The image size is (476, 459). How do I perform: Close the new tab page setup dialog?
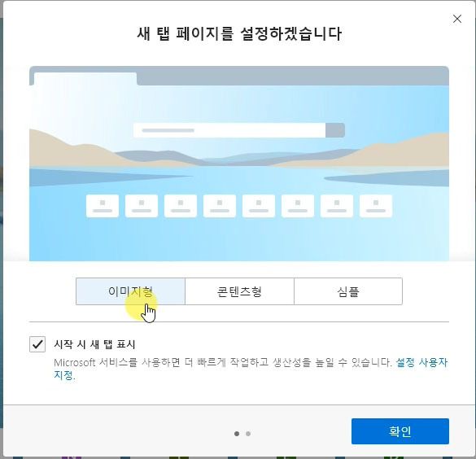pos(456,19)
